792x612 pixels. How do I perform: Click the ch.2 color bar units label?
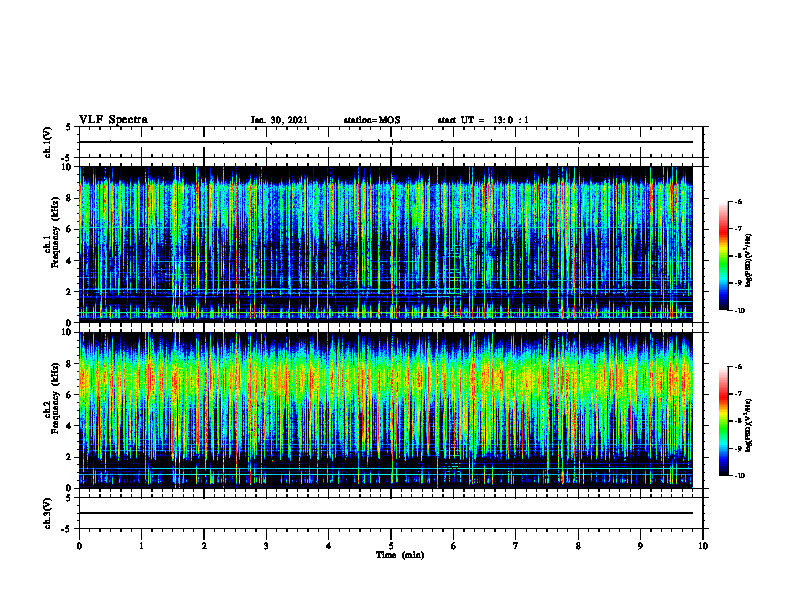coord(749,425)
